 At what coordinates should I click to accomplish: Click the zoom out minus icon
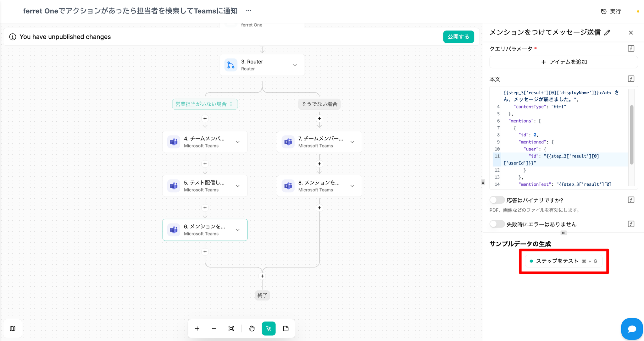214,328
